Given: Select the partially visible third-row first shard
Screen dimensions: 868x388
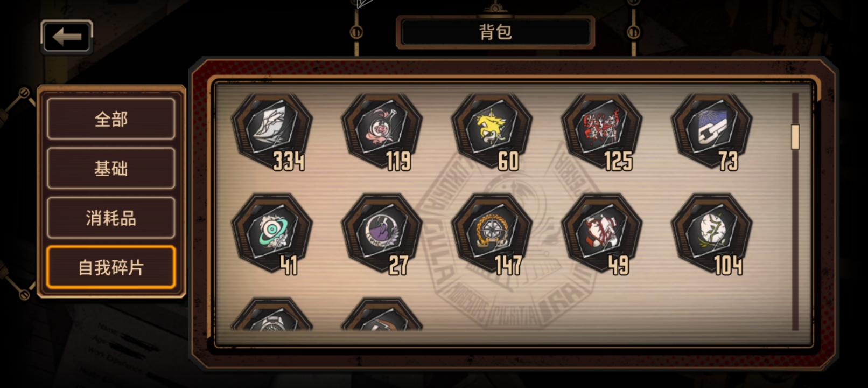Looking at the screenshot, I should [x=272, y=314].
